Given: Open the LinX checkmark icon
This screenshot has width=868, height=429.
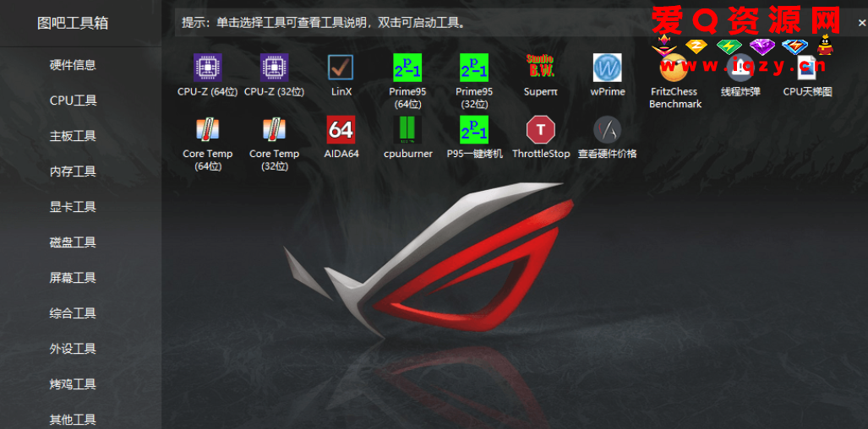Looking at the screenshot, I should (x=341, y=68).
